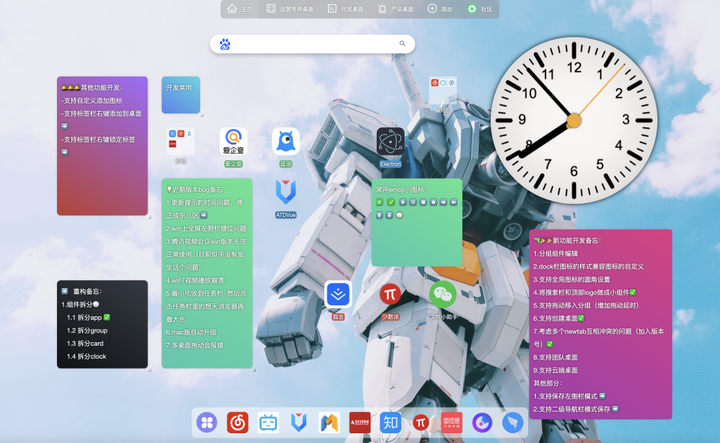Open the blue DingTalk icon in the dock
Image resolution: width=720 pixels, height=443 pixels.
pyautogui.click(x=512, y=422)
